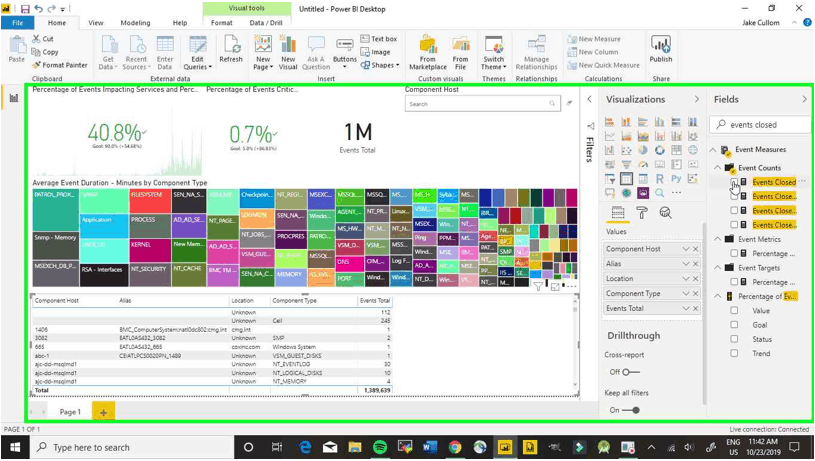Screen dimensions: 815x461
Task: Collapse the Event Measures table
Action: point(713,150)
